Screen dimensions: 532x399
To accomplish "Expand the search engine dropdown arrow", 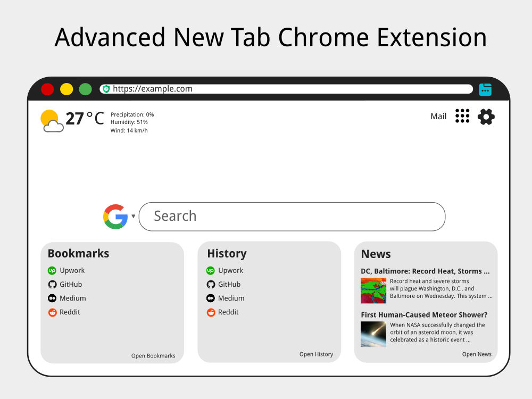I will [x=134, y=216].
